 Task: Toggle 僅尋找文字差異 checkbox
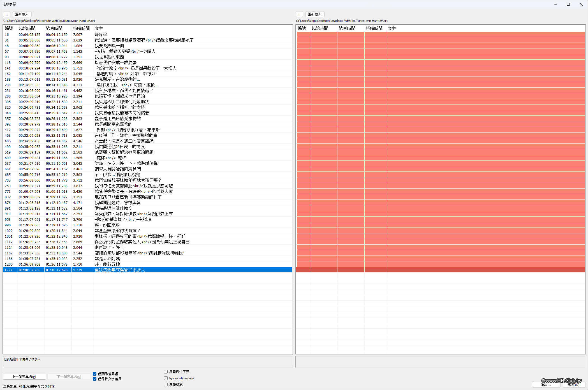click(95, 379)
